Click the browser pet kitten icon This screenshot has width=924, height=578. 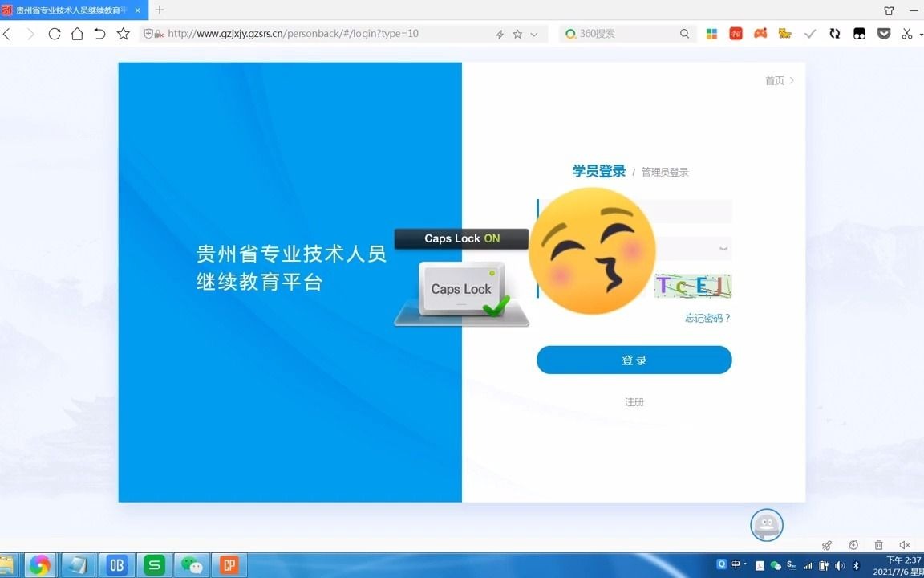coord(784,33)
